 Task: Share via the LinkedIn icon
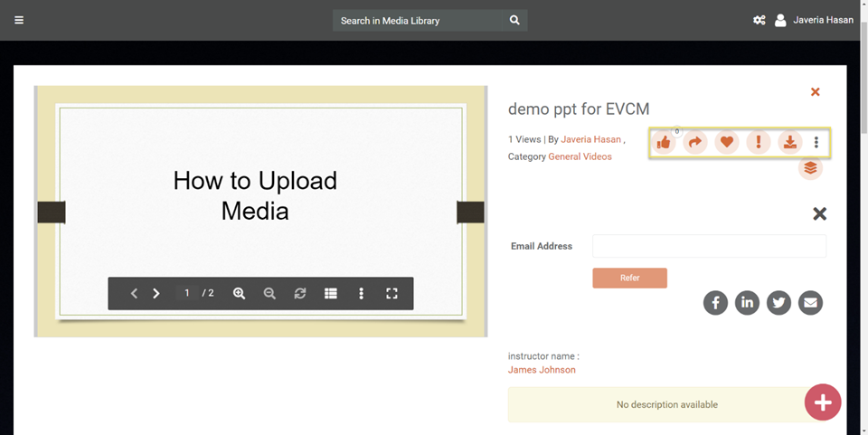pos(747,303)
